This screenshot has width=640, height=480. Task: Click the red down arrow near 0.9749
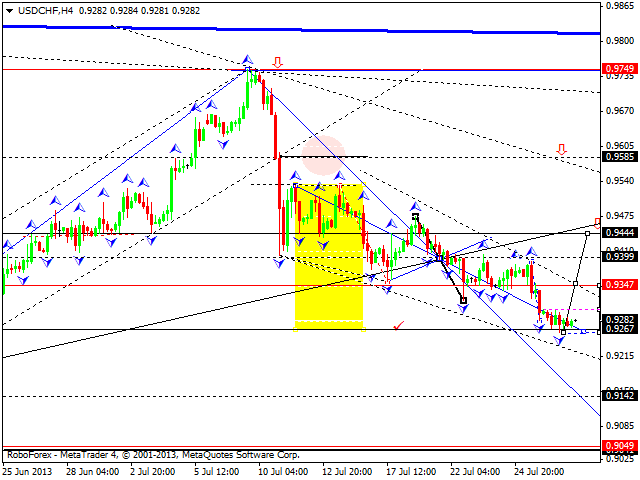coord(277,62)
